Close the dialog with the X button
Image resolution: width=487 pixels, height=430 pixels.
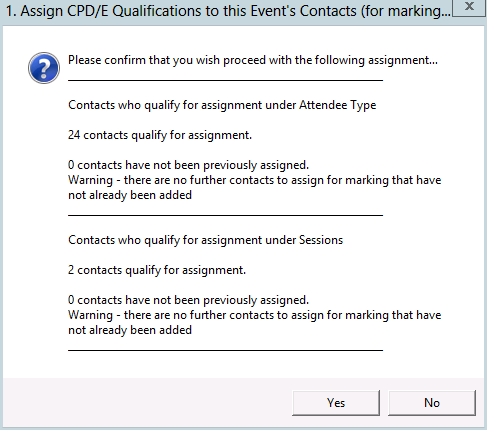pos(469,7)
